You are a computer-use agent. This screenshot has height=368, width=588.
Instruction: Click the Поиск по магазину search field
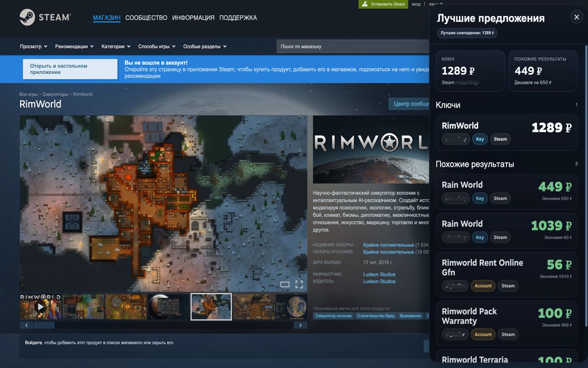(353, 46)
